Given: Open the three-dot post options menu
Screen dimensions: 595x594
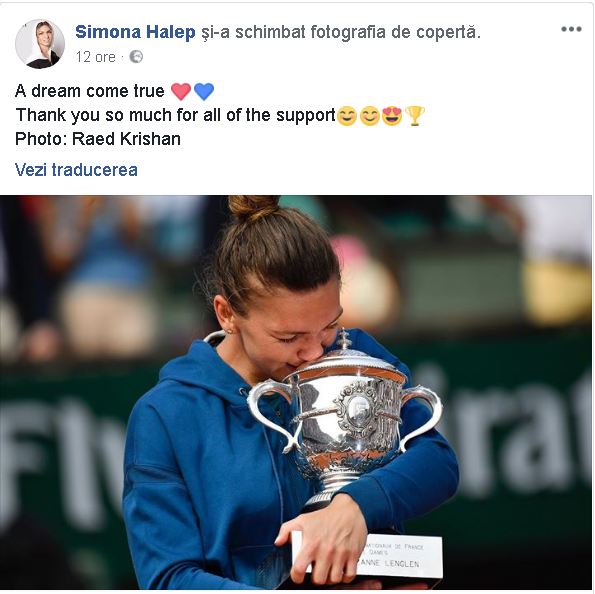Looking at the screenshot, I should tap(571, 29).
